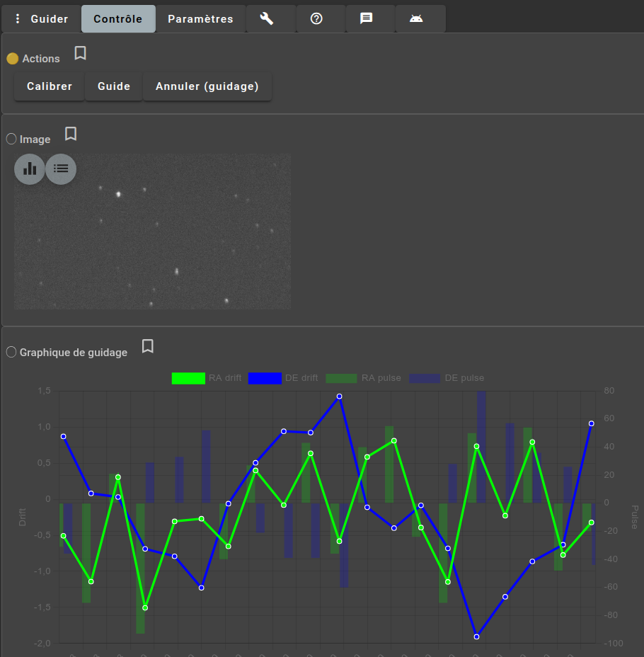
Task: Click the Calibrer button
Action: coord(50,86)
